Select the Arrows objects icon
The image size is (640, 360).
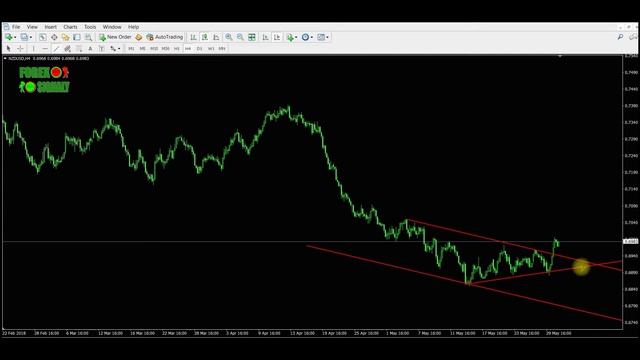(x=113, y=49)
